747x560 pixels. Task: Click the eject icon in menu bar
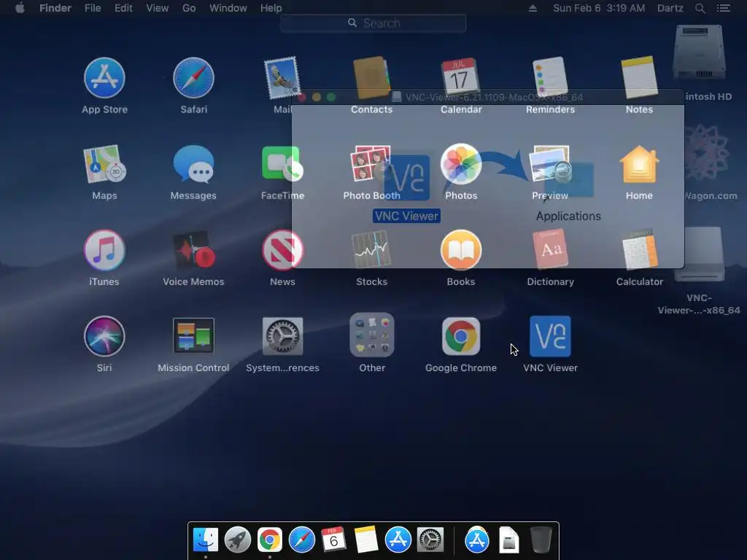(533, 8)
